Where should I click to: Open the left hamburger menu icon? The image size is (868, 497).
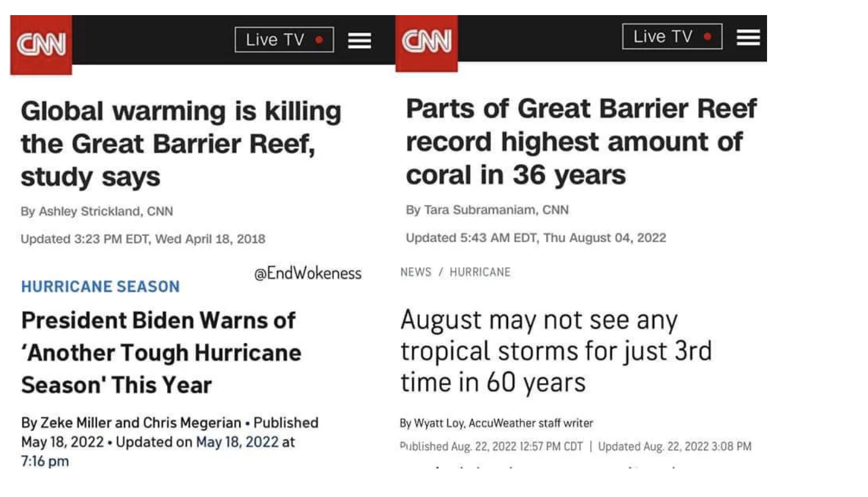360,40
